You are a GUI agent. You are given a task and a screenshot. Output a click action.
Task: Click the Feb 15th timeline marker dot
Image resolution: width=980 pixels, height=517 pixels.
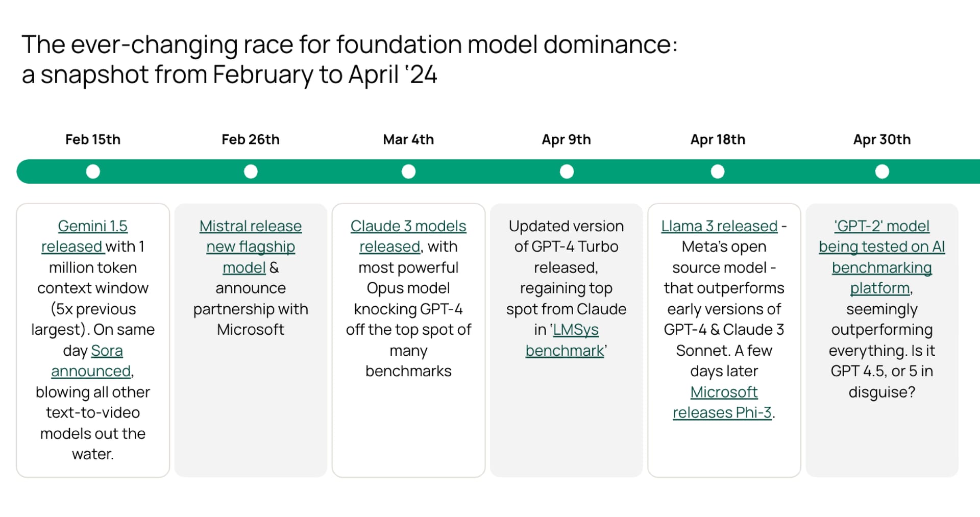[x=93, y=171]
